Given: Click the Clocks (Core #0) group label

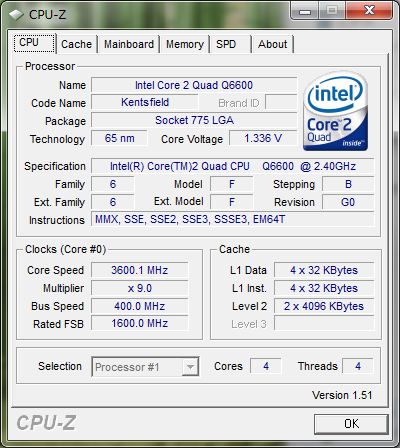Looking at the screenshot, I should (x=65, y=249).
